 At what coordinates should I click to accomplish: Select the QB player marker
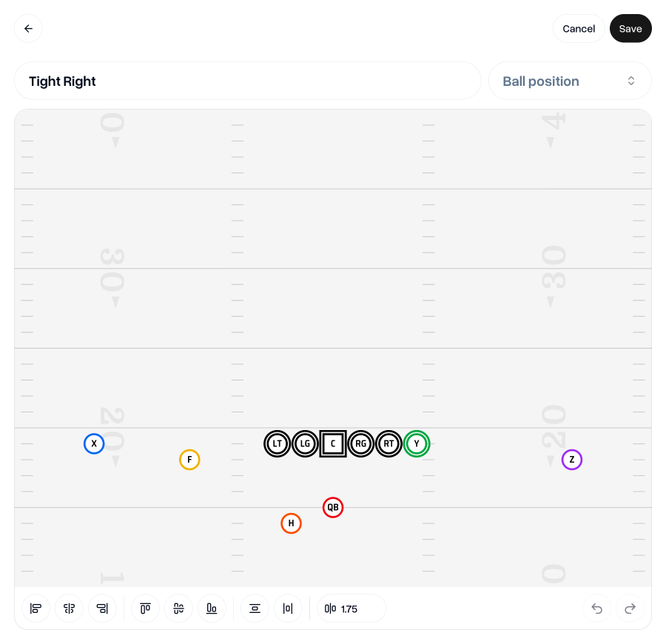(x=333, y=508)
